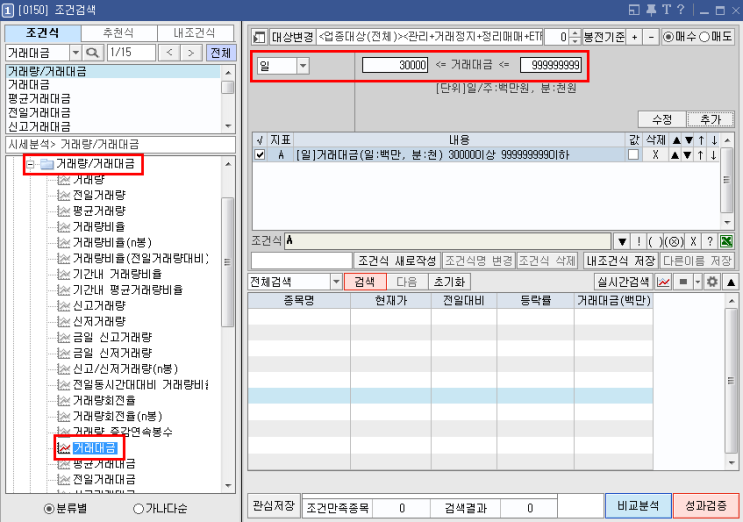Screen dimensions: 743x522
Task: Toggle the 값 checkbox in condition row
Action: pyautogui.click(x=633, y=154)
